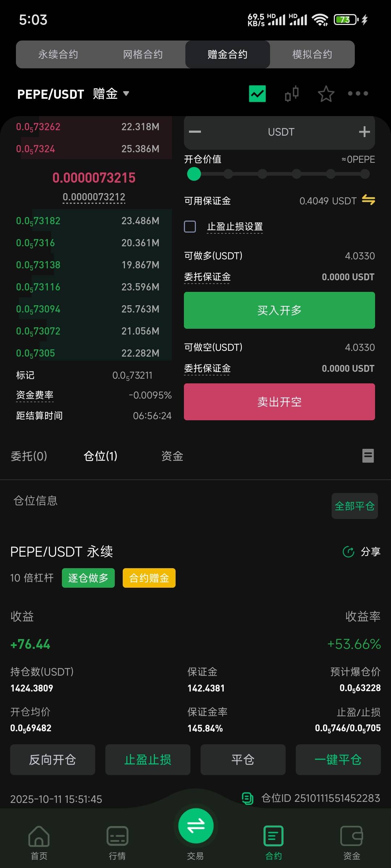Click the USDT amount input field

pos(281,132)
